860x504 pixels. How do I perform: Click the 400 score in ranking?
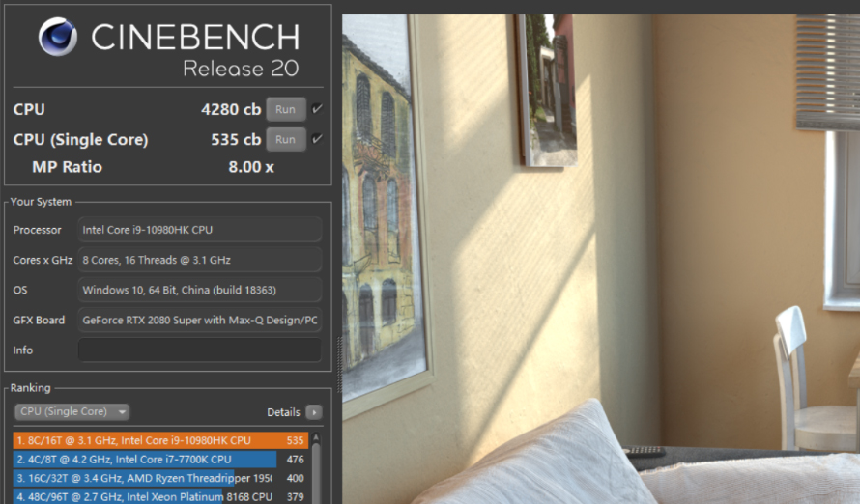point(295,478)
